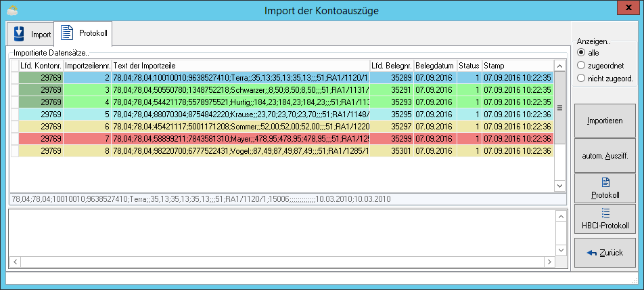Click the Stamp cell in row 35297
Viewport: 644px width, 290px height.
[518, 126]
